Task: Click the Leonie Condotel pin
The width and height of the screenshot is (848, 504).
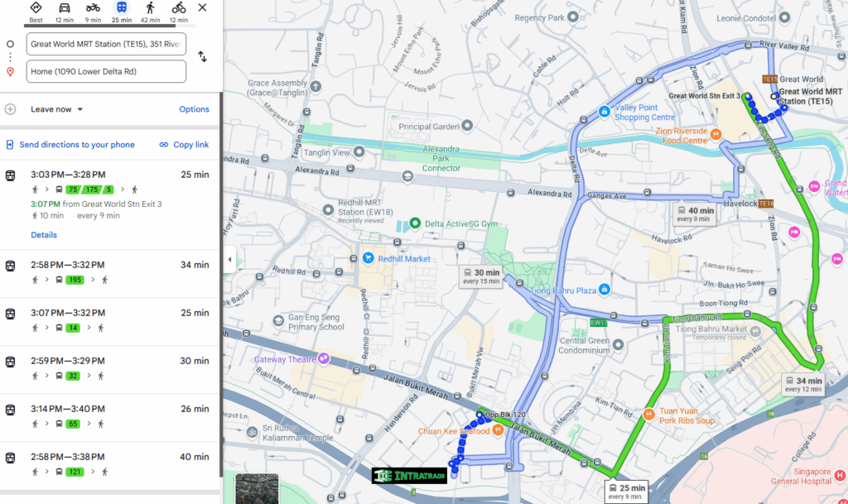Action: (784, 18)
